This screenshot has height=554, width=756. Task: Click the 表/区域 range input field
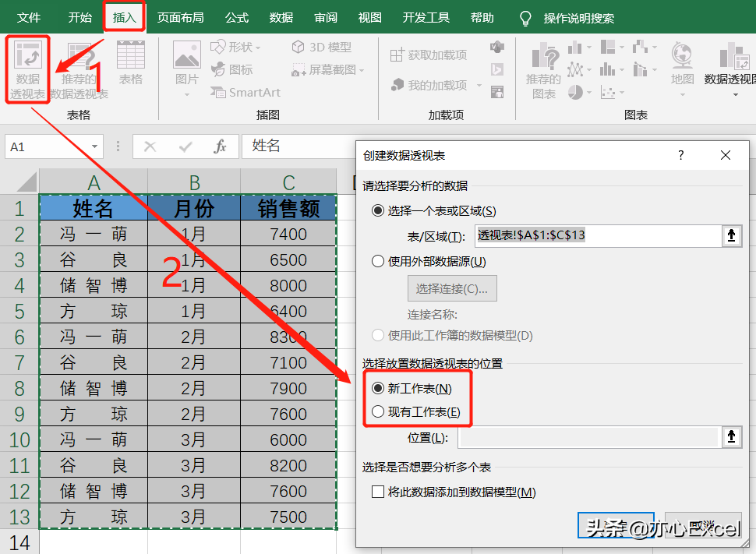pyautogui.click(x=598, y=235)
